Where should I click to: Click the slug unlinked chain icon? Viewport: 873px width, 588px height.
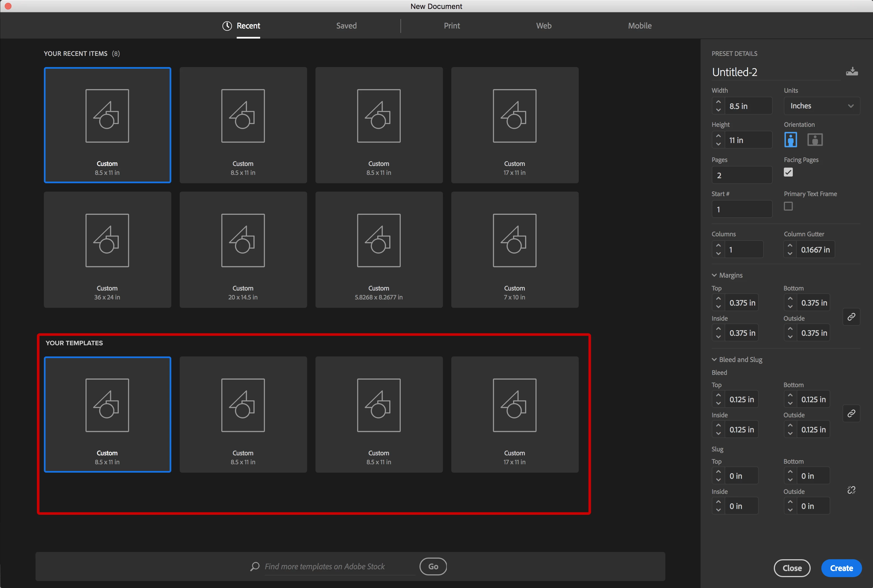[851, 490]
